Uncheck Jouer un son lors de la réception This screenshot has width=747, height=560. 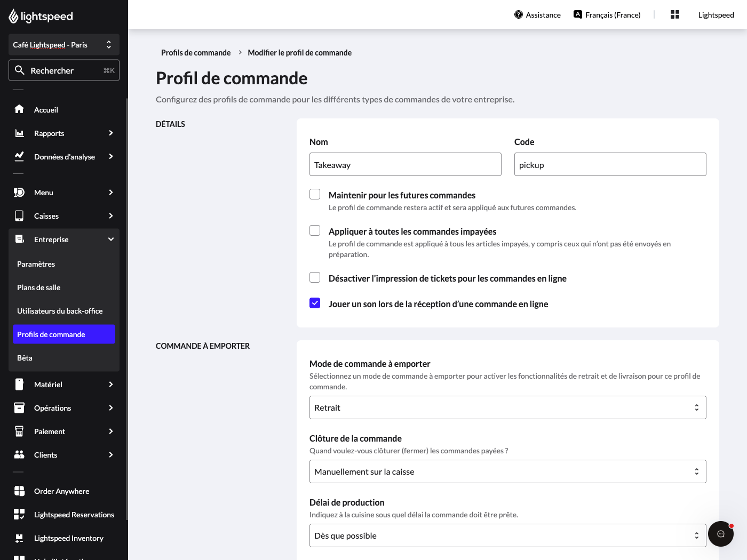315,303
